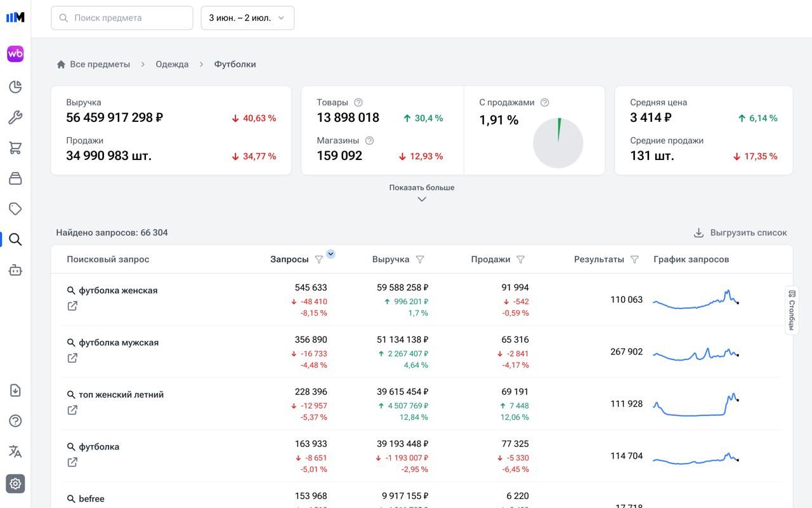The width and height of the screenshot is (812, 508).
Task: Open the sort arrow on Запросы column
Action: [x=331, y=254]
